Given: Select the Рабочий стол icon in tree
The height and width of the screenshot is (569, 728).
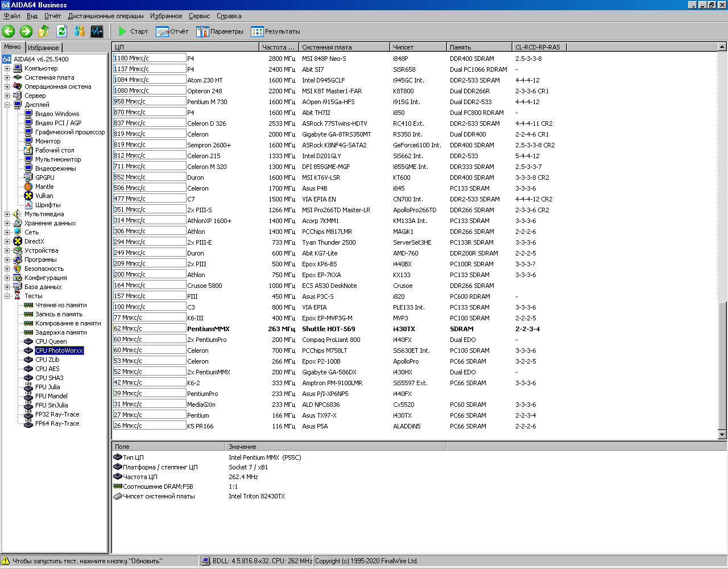Looking at the screenshot, I should [x=28, y=150].
